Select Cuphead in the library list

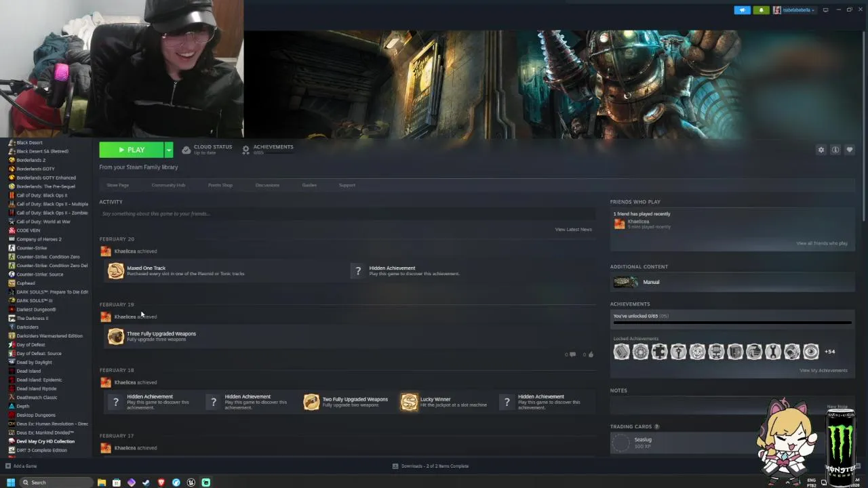pyautogui.click(x=26, y=283)
